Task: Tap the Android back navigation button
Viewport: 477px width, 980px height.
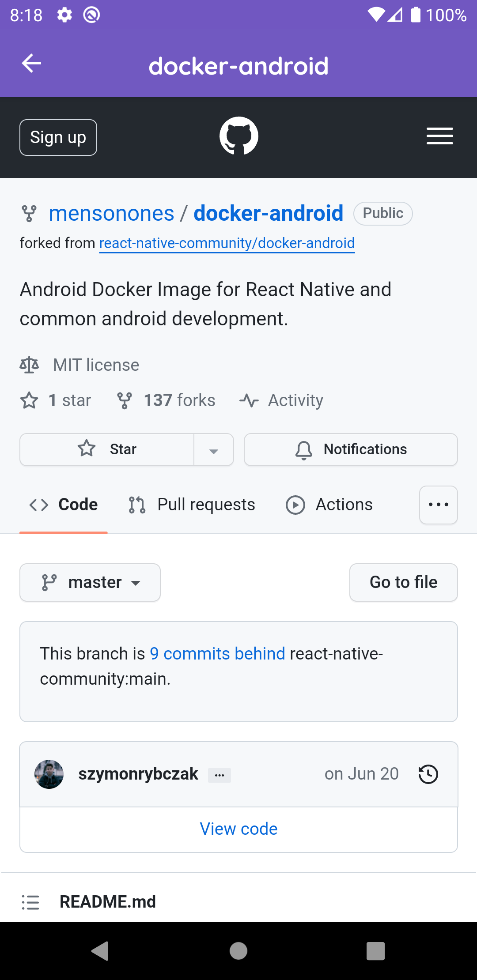Action: [100, 951]
